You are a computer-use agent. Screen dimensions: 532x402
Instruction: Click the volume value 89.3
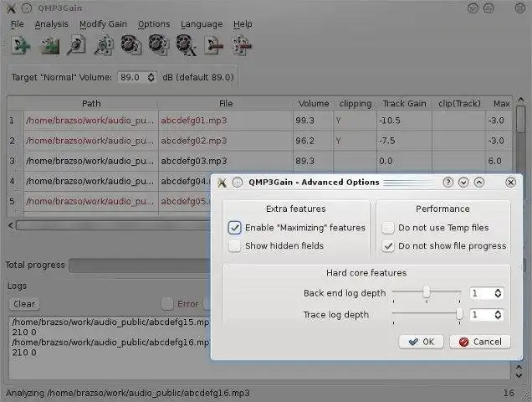(x=304, y=161)
